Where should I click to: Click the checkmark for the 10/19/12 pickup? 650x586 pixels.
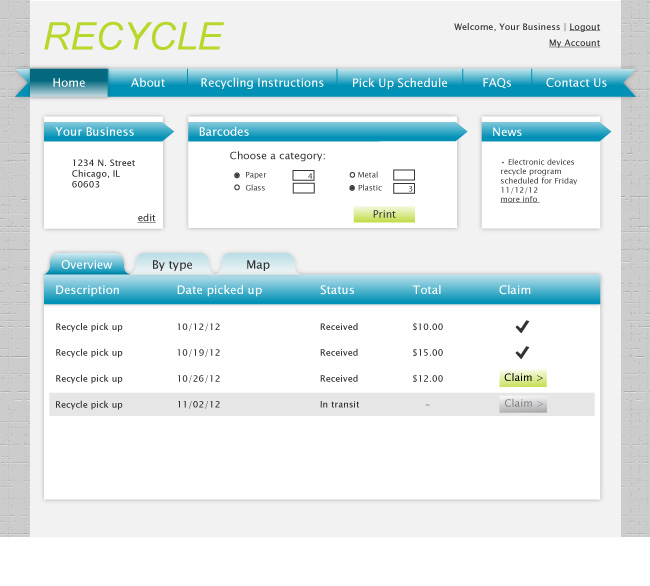[522, 352]
